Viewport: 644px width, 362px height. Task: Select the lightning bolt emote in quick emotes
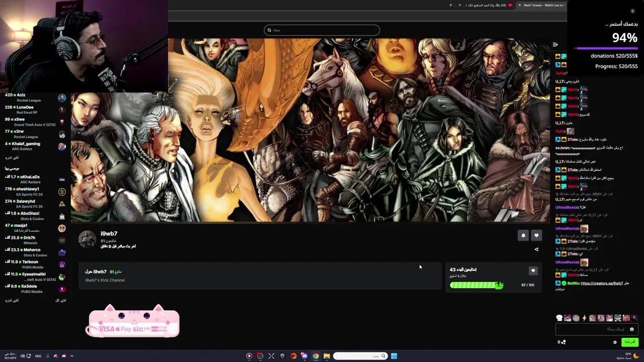pos(584,318)
